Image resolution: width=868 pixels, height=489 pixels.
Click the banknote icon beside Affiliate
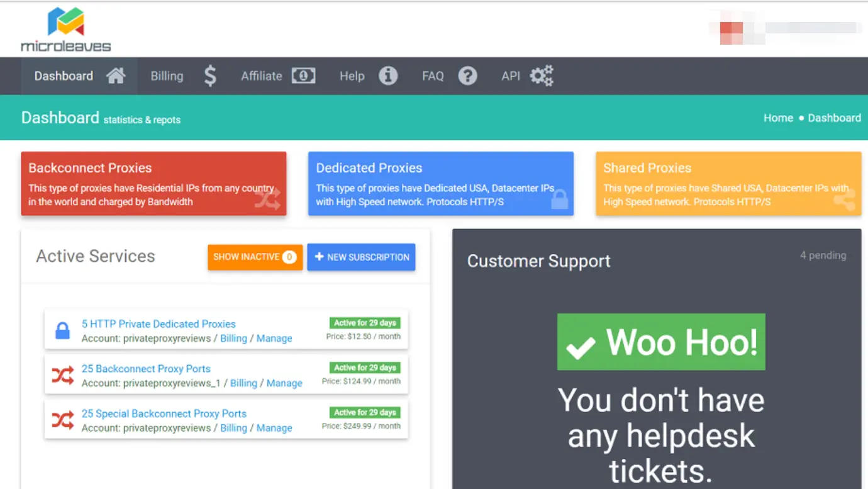[x=303, y=76]
